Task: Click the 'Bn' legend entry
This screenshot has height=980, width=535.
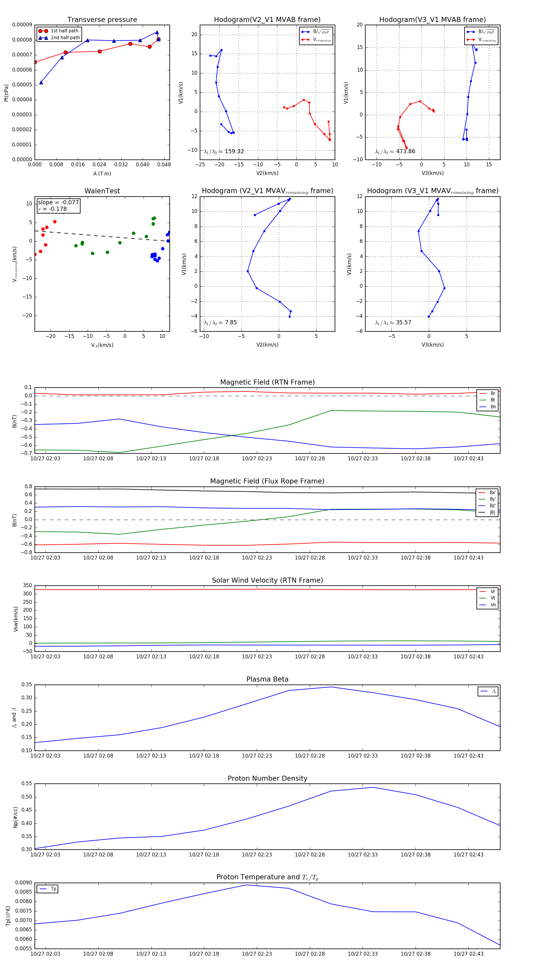Action: click(x=487, y=407)
